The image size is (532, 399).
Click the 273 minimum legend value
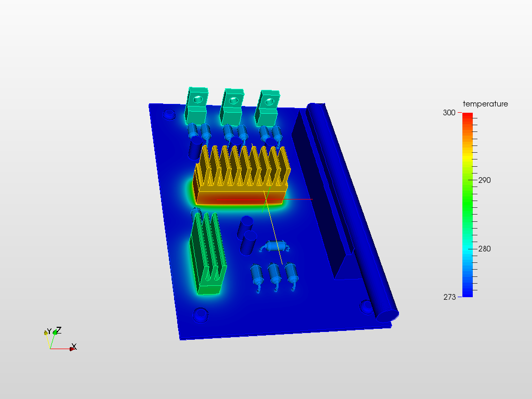(449, 297)
